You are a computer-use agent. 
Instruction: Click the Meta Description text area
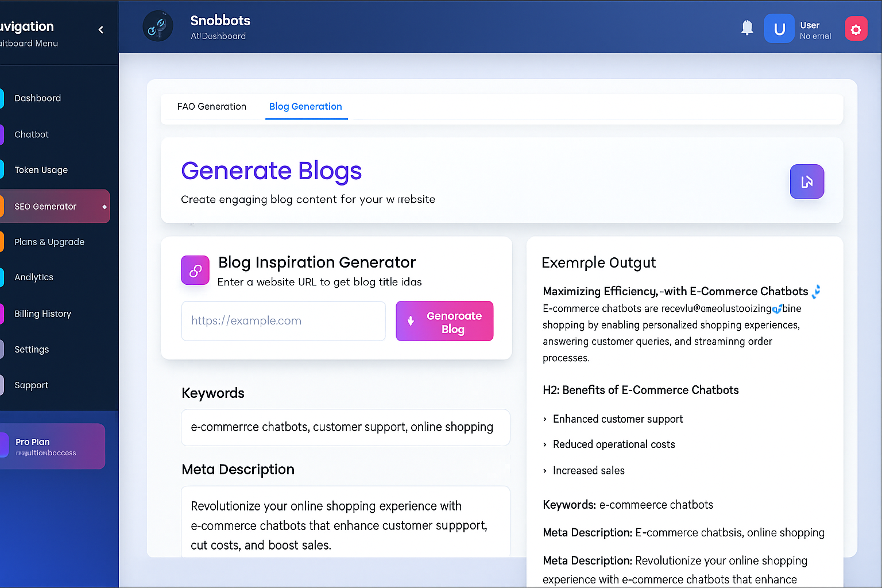(345, 523)
